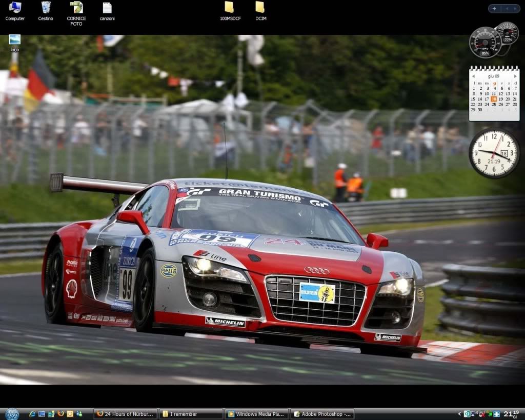Select the Cestino recycle bin icon
The height and width of the screenshot is (420, 525).
click(46, 11)
